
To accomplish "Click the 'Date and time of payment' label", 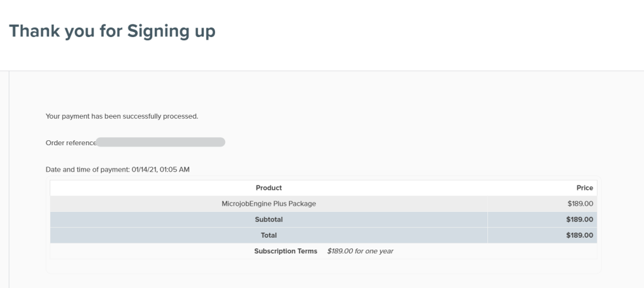I will [x=87, y=170].
